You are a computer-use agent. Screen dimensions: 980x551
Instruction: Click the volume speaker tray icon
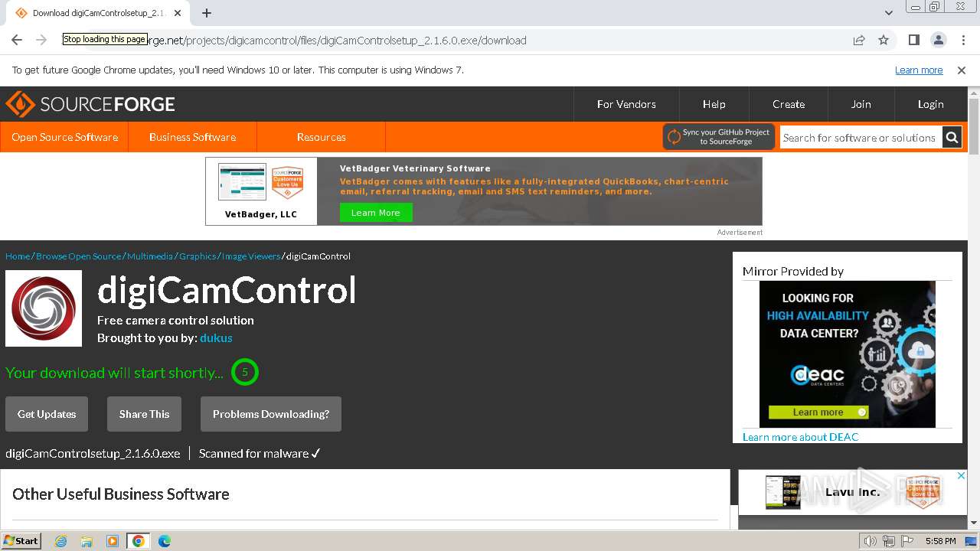[x=871, y=541]
